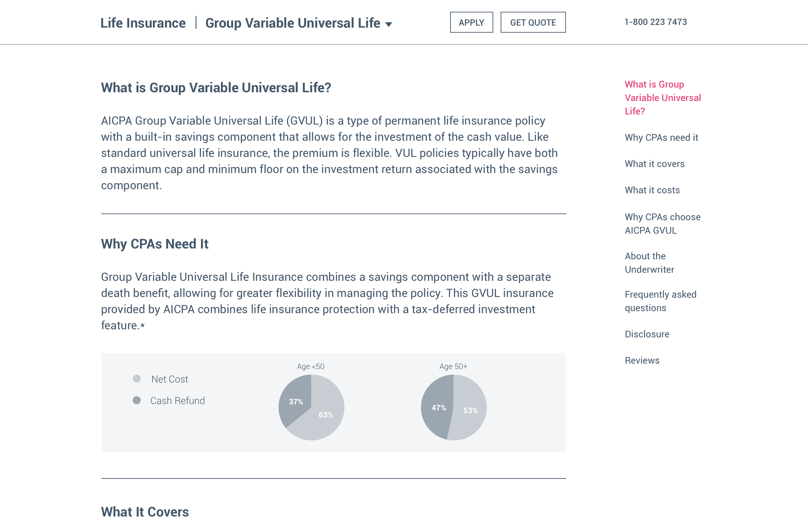The height and width of the screenshot is (532, 808).
Task: View Frequently asked questions section
Action: (x=660, y=301)
